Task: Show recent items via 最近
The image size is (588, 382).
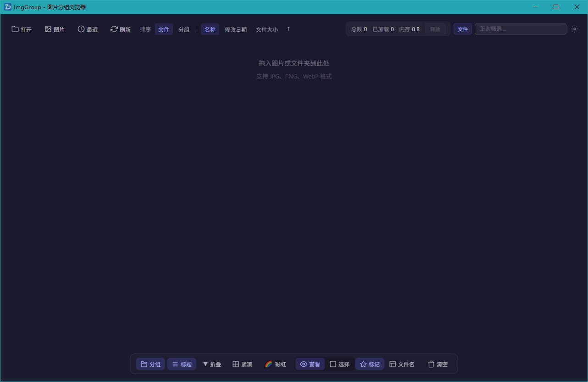Action: point(88,29)
